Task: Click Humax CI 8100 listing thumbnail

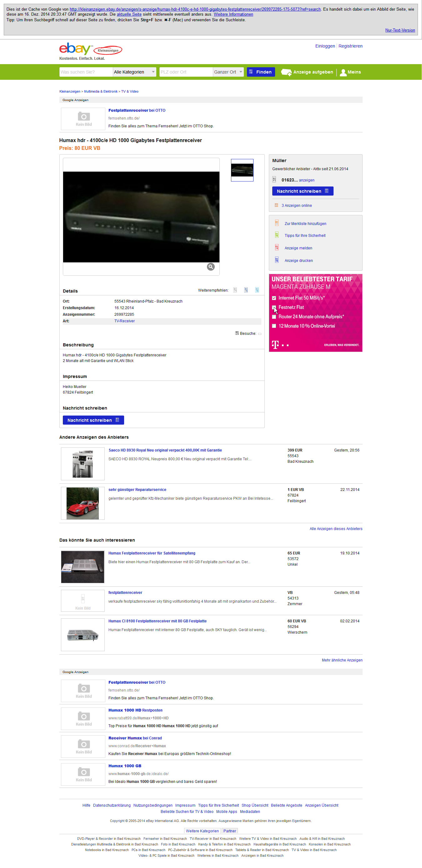Action: point(83,635)
